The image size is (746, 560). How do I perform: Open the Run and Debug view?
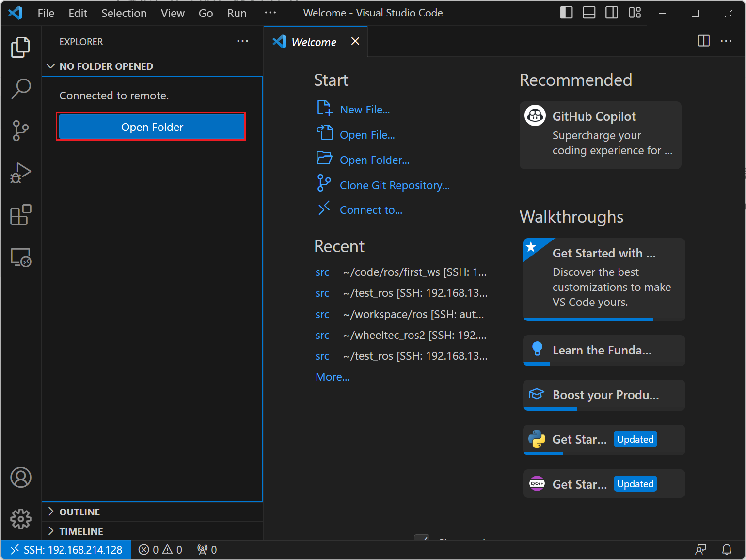tap(21, 173)
